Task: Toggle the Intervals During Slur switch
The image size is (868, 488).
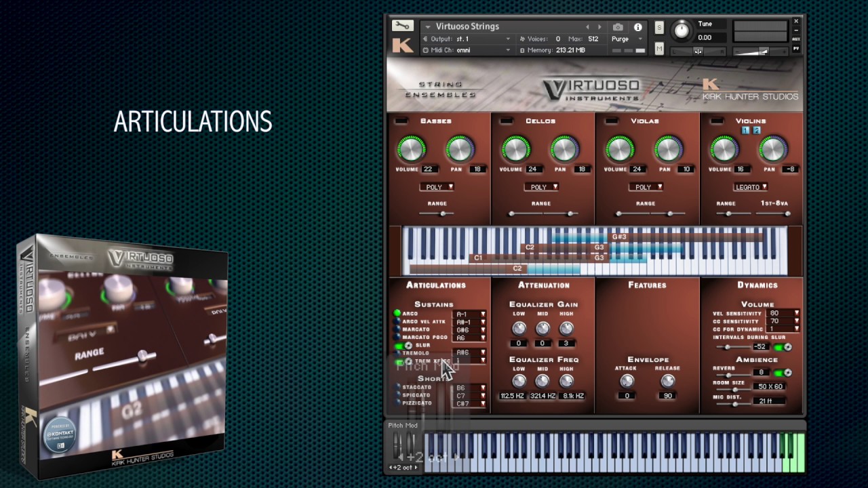Action: 783,347
